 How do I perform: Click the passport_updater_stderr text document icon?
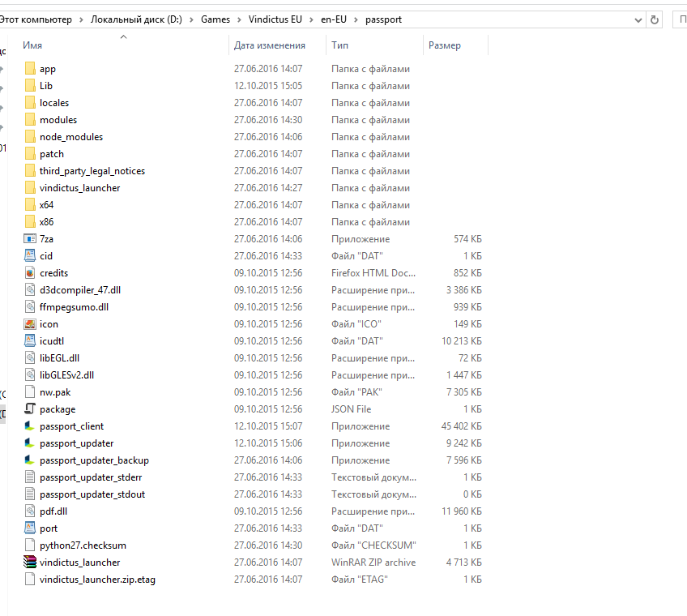click(x=30, y=477)
